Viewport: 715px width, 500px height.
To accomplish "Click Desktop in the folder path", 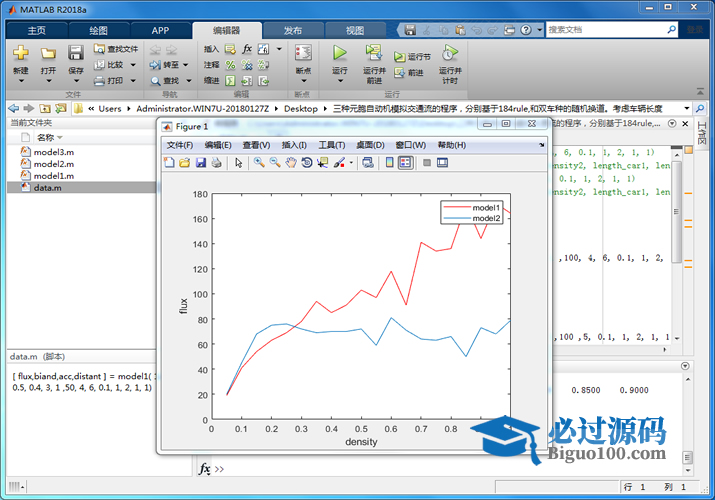I will point(301,108).
